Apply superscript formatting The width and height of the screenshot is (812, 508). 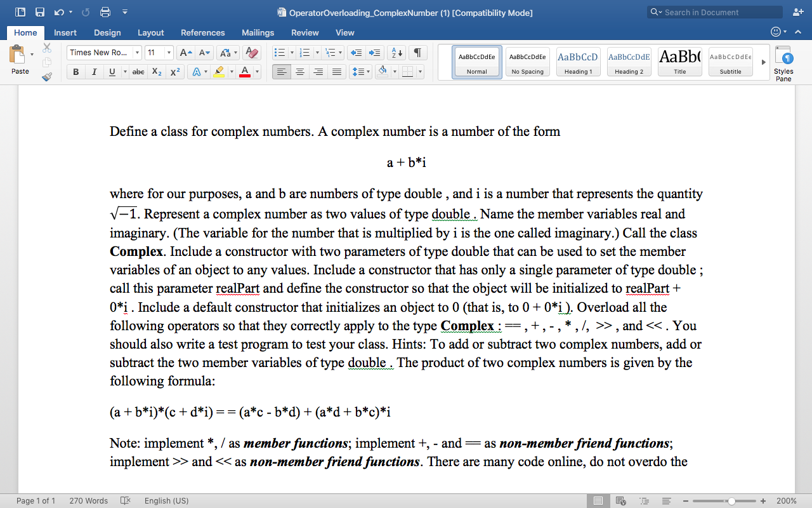pyautogui.click(x=175, y=72)
